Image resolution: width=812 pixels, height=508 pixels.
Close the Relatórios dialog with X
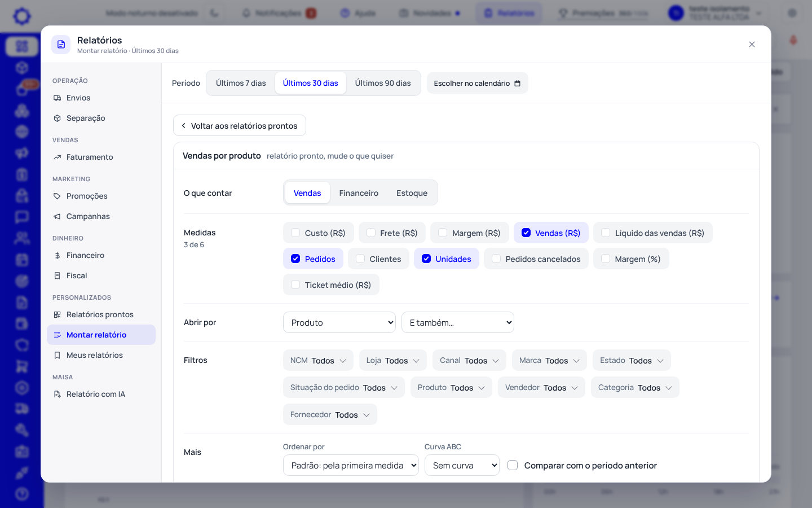pos(752,45)
